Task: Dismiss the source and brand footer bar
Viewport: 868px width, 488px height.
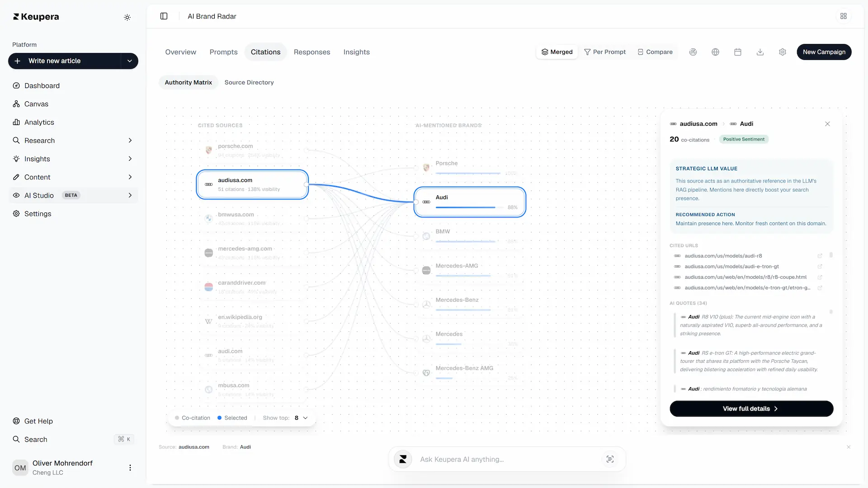Action: point(849,447)
